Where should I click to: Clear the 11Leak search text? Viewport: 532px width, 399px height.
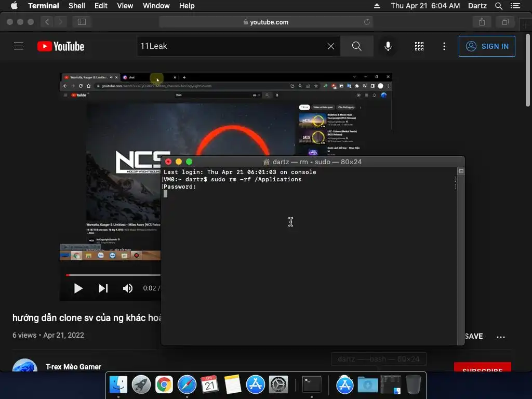pyautogui.click(x=331, y=46)
